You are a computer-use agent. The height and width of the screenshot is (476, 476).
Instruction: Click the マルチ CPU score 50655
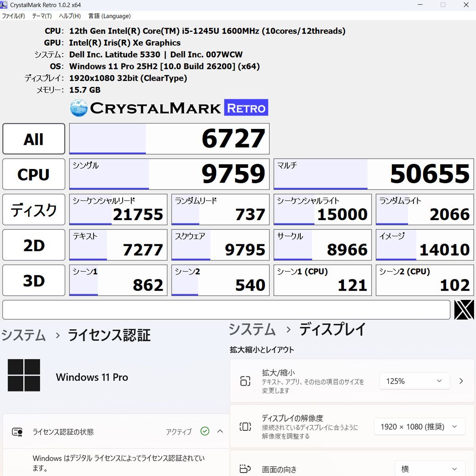coord(374,174)
